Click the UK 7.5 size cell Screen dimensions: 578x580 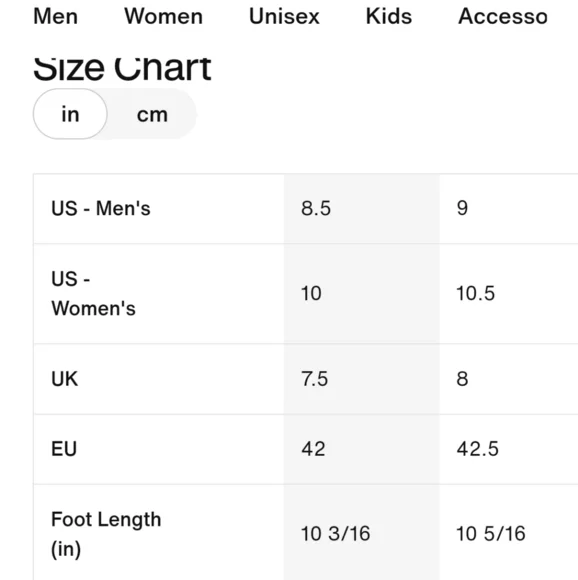pyautogui.click(x=362, y=379)
